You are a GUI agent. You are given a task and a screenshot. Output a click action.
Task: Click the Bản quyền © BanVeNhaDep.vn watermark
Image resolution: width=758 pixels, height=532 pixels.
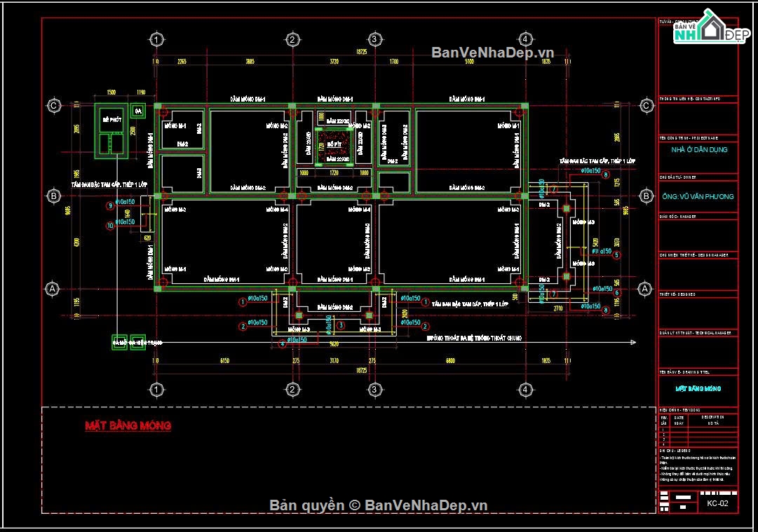pyautogui.click(x=378, y=505)
